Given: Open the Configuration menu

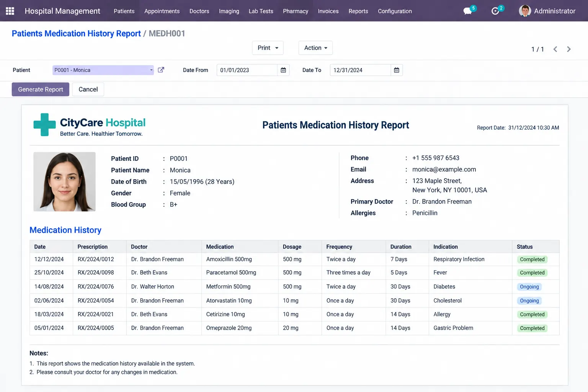Looking at the screenshot, I should pos(395,11).
